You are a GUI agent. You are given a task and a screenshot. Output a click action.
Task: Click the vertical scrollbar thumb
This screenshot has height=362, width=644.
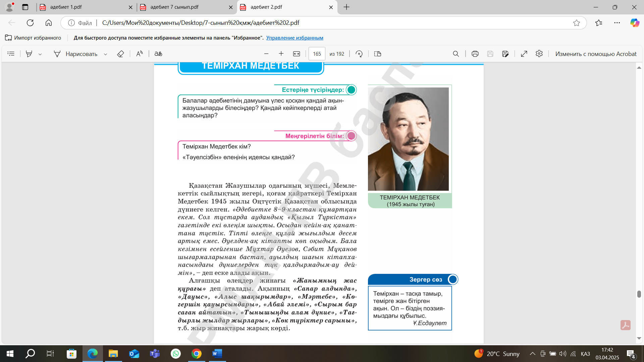click(639, 294)
